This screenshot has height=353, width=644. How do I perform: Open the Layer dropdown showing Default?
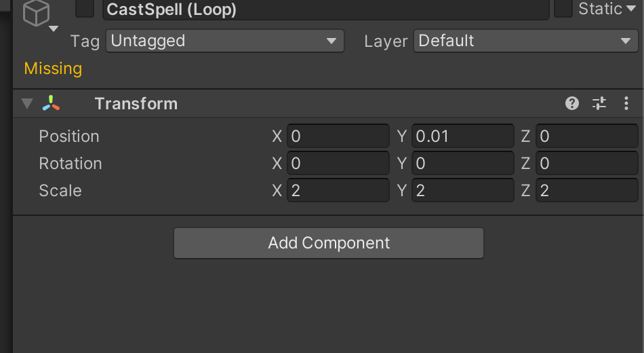click(526, 41)
